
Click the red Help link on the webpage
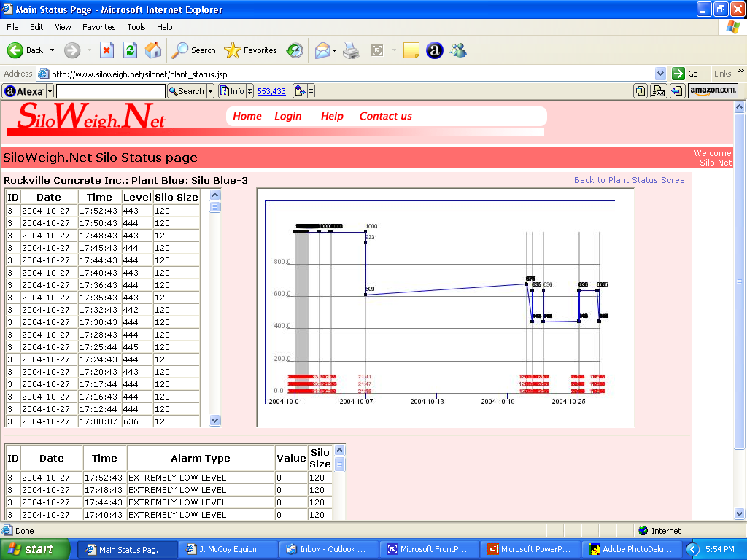[x=332, y=116]
